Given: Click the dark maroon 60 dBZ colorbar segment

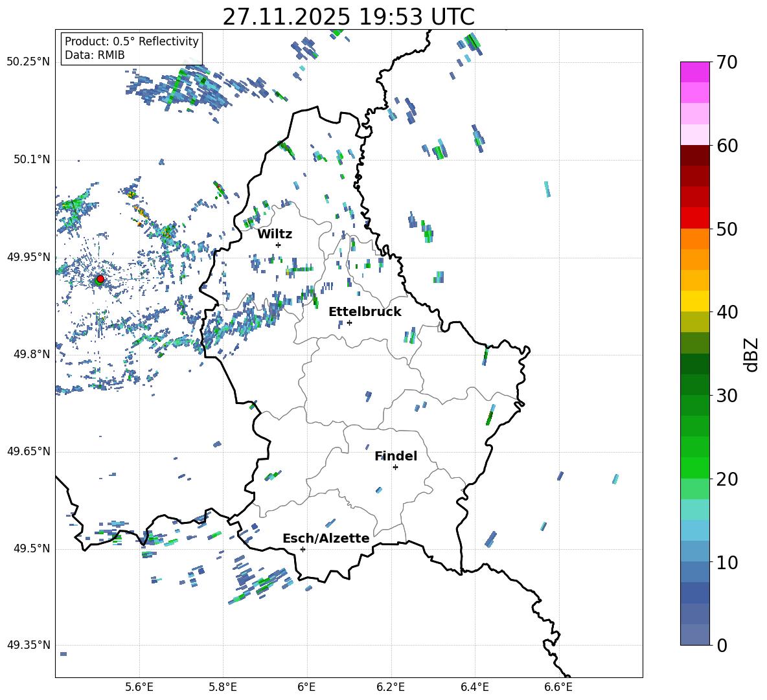Looking at the screenshot, I should 694,155.
